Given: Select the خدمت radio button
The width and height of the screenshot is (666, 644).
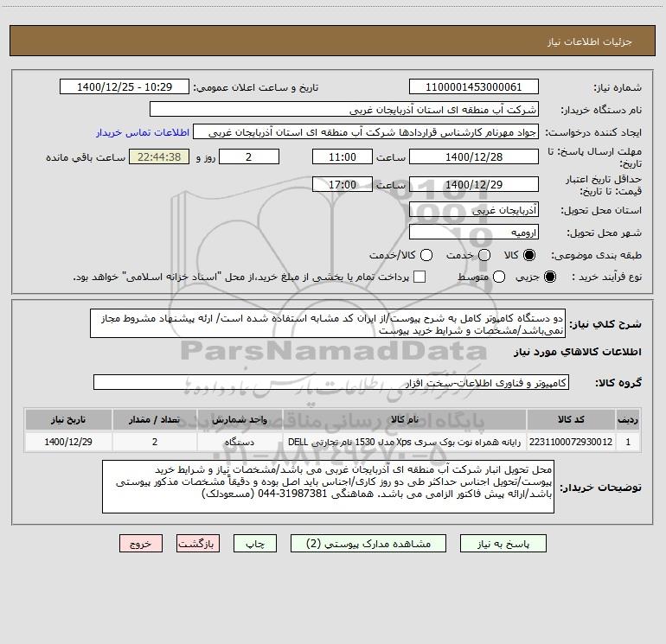Looking at the screenshot, I should point(484,255).
